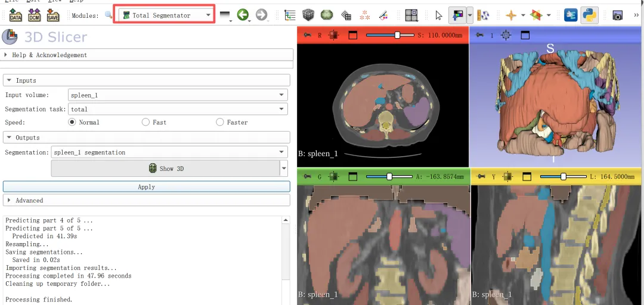Open the Show 3D options arrow
Viewport: 644px width, 305px height.
pyautogui.click(x=283, y=169)
